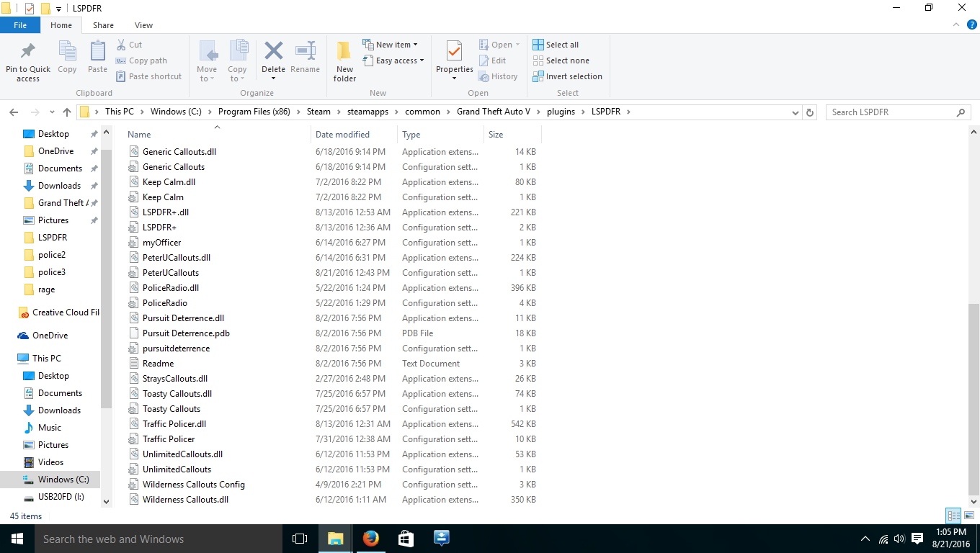The image size is (980, 553).
Task: Create a New folder from ribbon
Action: [x=344, y=60]
